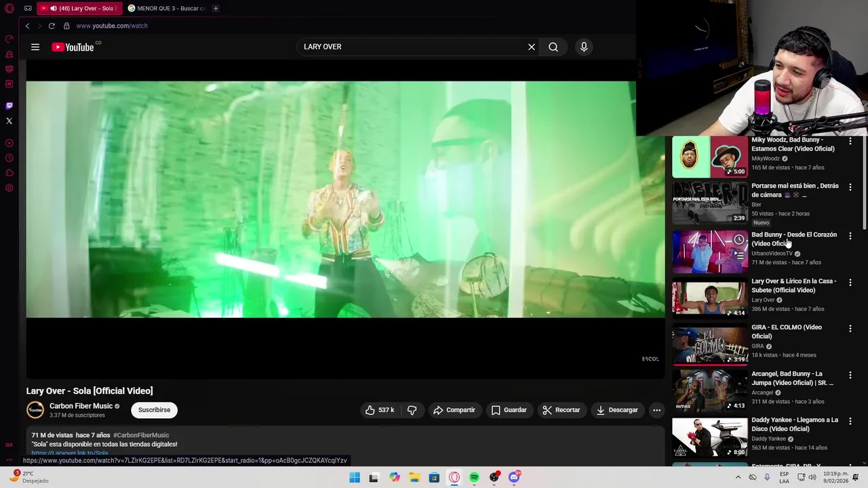Switch the ESP LAA keyboard language indicator
The image size is (868, 488).
coord(784,478)
